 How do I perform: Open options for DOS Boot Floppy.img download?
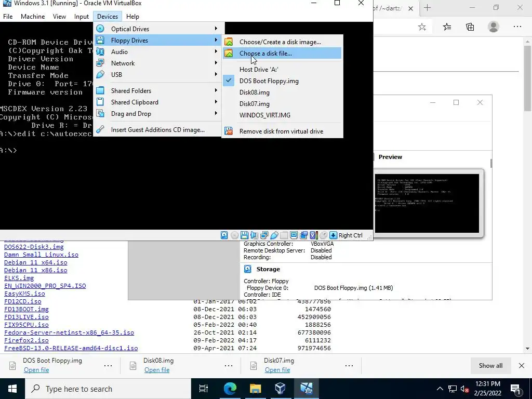click(108, 365)
